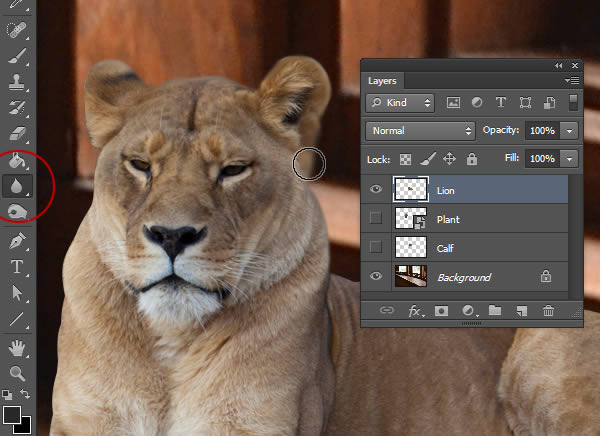Image resolution: width=600 pixels, height=436 pixels.
Task: Reset default foreground and background colors
Action: (7, 394)
